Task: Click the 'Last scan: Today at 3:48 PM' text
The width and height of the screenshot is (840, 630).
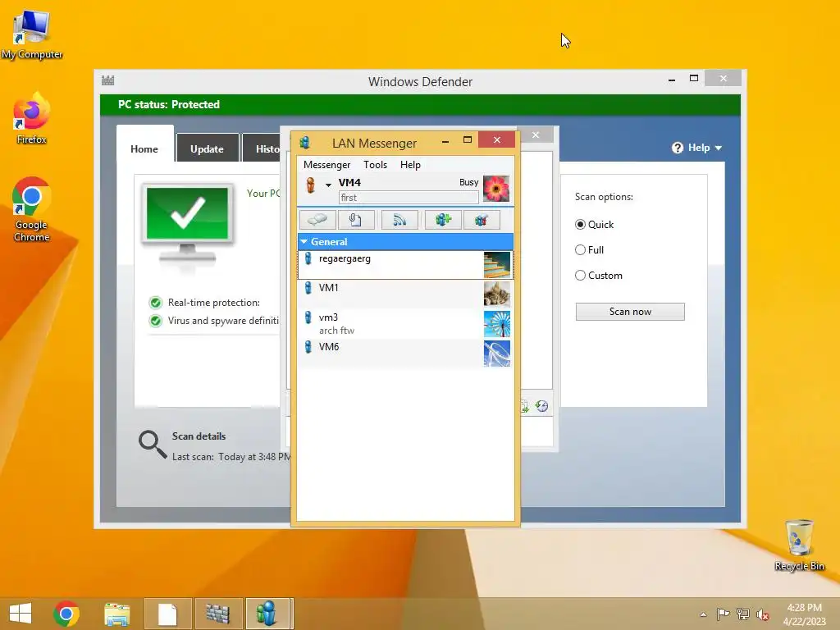Action: coord(231,457)
